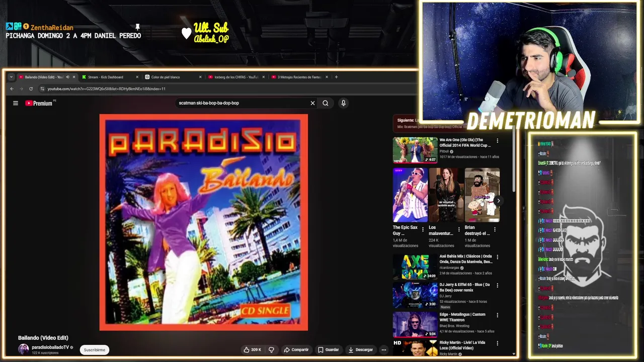
Task: Click the Paradisio Bailando video player
Action: (203, 222)
